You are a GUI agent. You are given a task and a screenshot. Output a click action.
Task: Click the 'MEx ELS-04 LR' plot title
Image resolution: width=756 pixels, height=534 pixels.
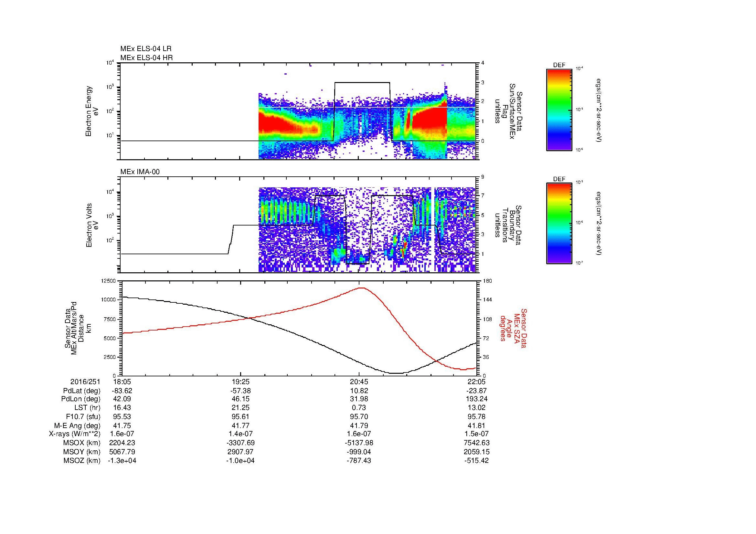pyautogui.click(x=146, y=49)
